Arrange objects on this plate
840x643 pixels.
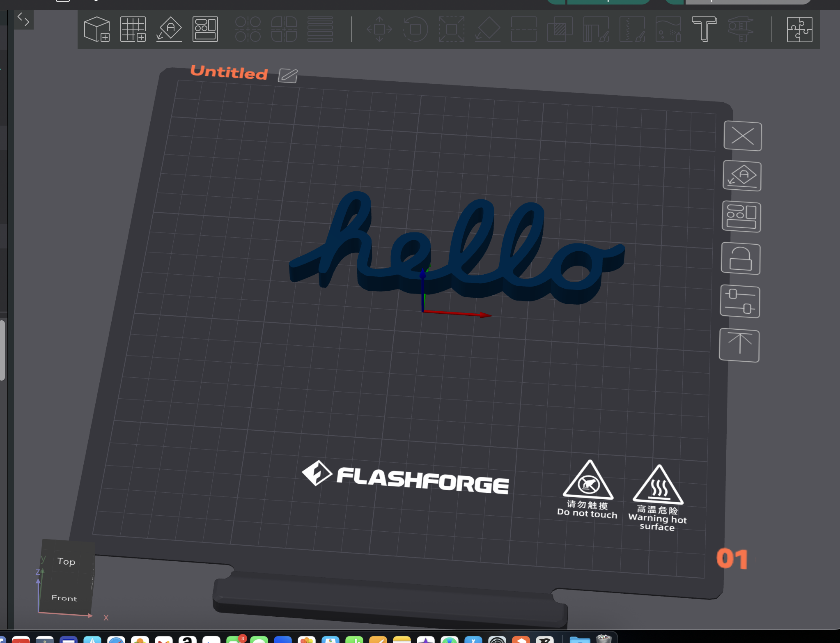(741, 217)
